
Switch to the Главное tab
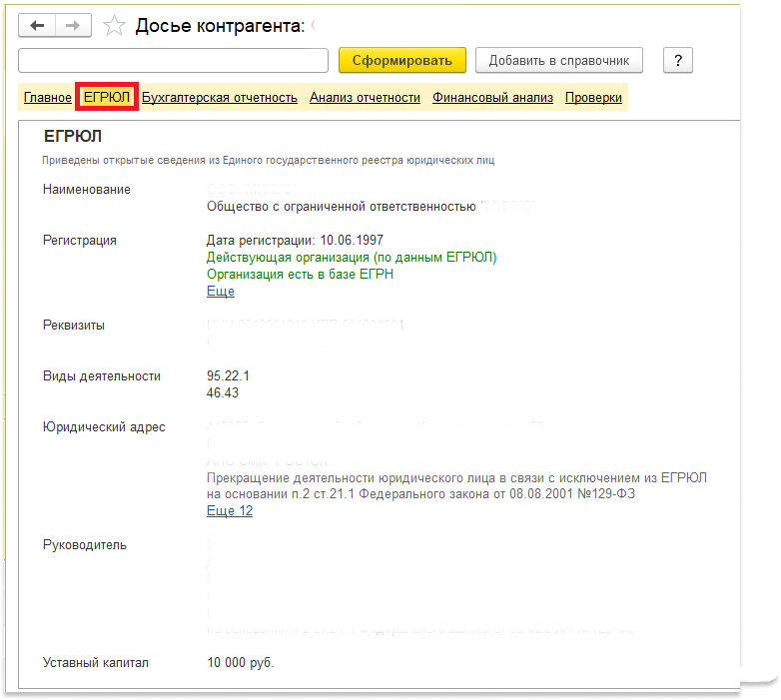click(47, 98)
